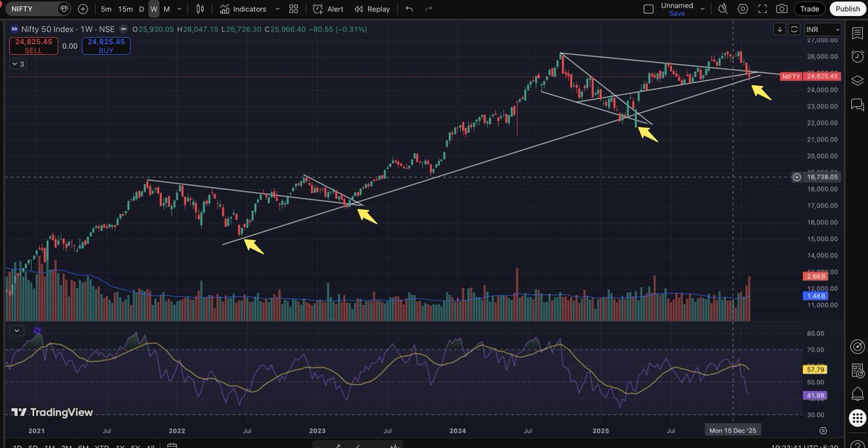This screenshot has width=868, height=448.
Task: Undo the last chart action
Action: (409, 9)
